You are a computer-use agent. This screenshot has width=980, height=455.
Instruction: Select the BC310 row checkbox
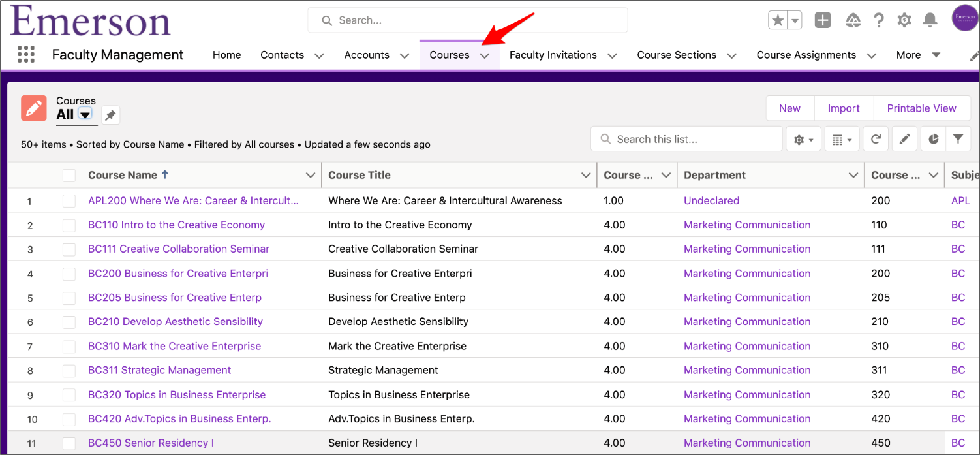pos(69,347)
